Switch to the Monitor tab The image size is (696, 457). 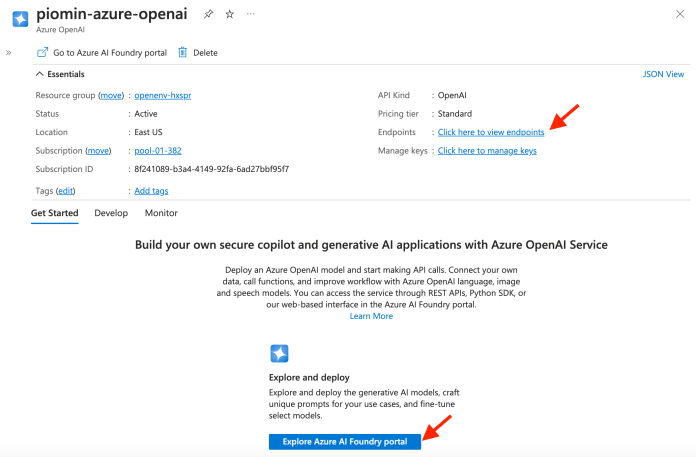(x=161, y=213)
